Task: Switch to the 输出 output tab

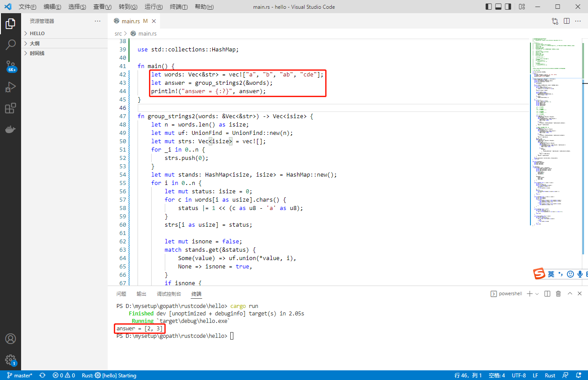Action: 142,294
